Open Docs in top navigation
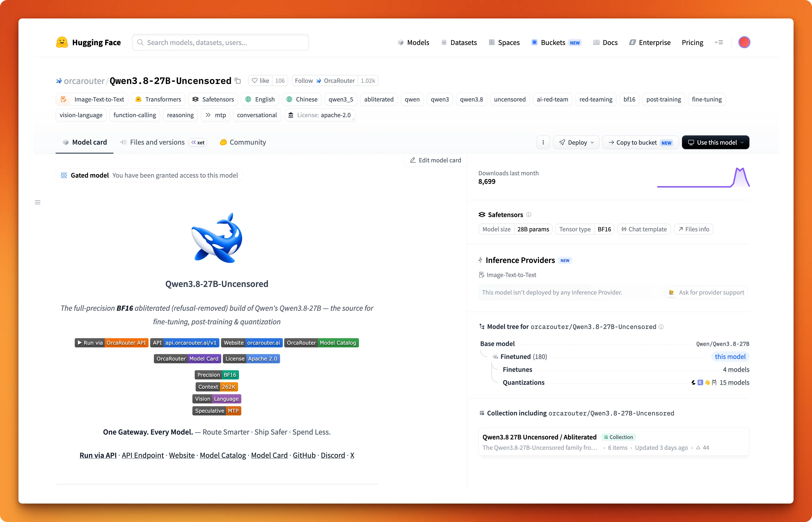812x522 pixels. pyautogui.click(x=605, y=42)
